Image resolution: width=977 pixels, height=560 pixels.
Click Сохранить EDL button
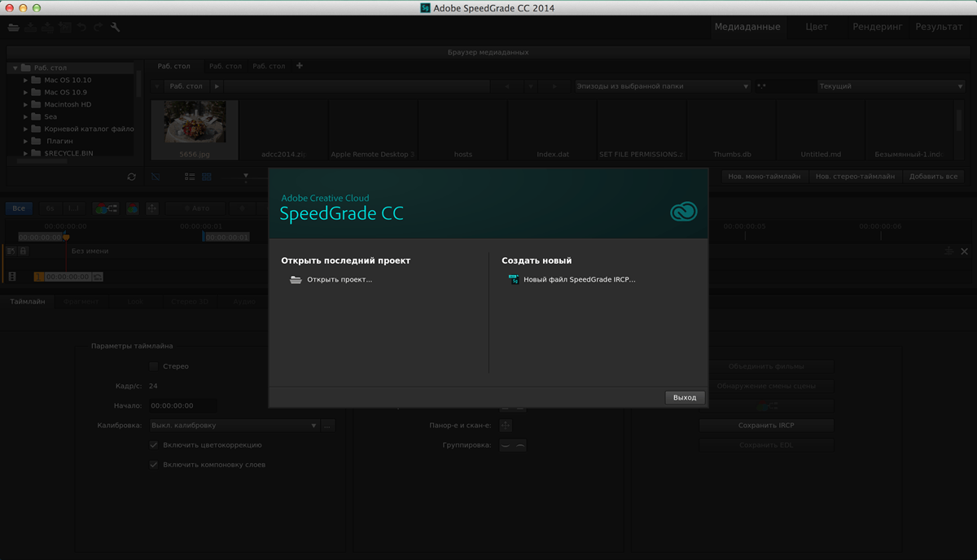(x=766, y=445)
